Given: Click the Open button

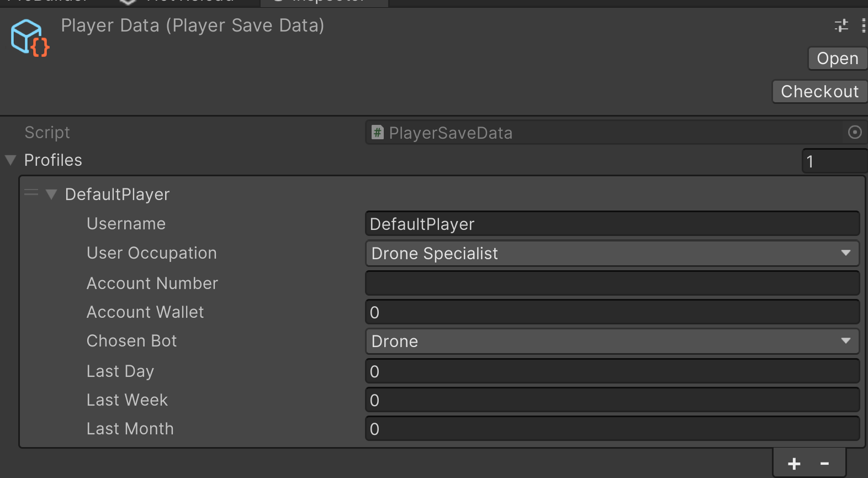Looking at the screenshot, I should point(837,59).
